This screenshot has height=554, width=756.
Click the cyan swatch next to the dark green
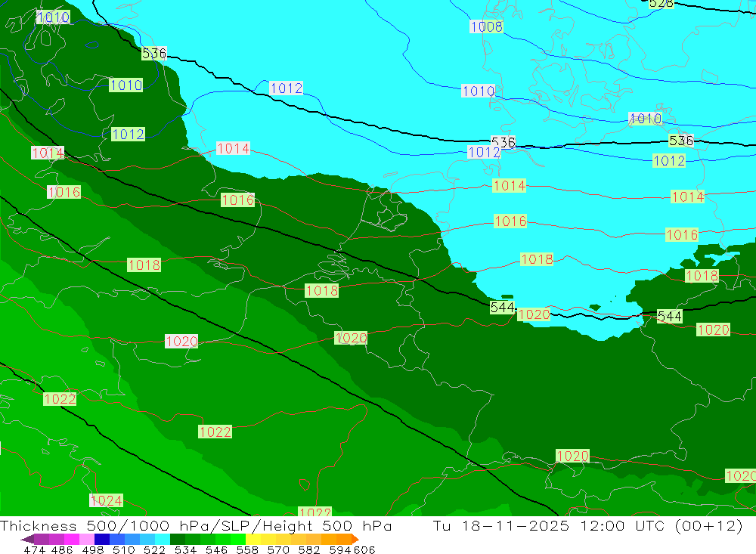click(x=163, y=539)
